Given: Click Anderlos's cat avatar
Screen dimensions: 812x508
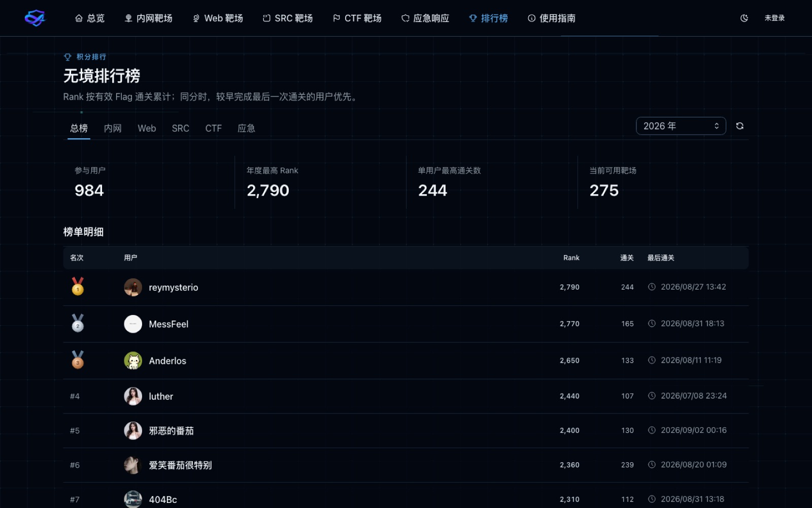Looking at the screenshot, I should pos(133,361).
